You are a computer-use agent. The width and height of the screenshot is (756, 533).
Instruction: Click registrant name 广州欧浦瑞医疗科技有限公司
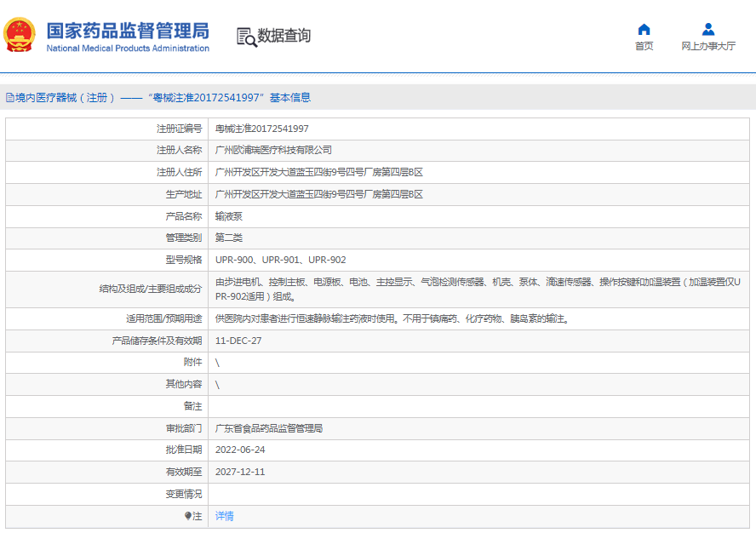(x=273, y=150)
